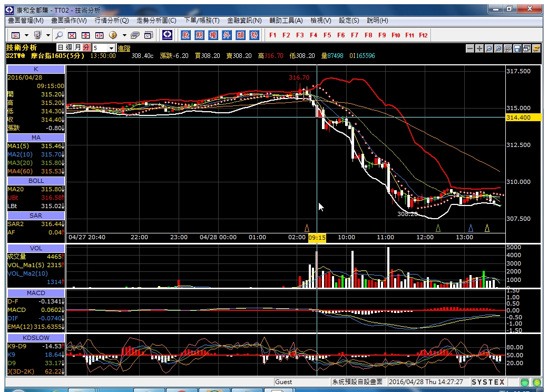Click the yellow swap arrows icon
Viewport: 548px width, 392px height.
tap(536, 48)
